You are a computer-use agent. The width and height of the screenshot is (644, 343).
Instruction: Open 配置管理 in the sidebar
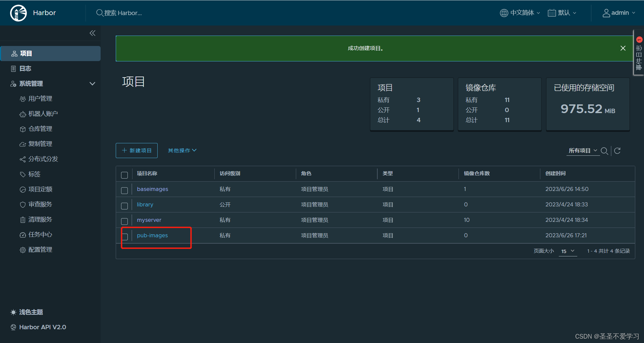40,250
